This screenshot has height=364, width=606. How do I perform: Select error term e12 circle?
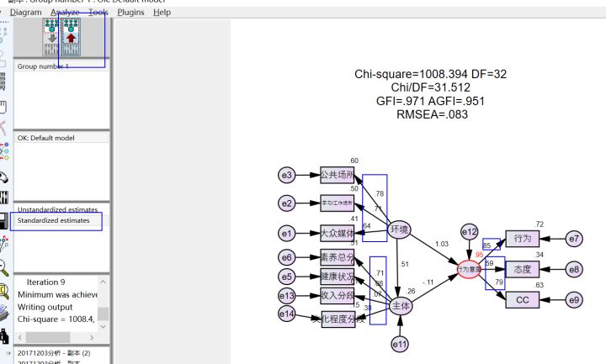(469, 232)
